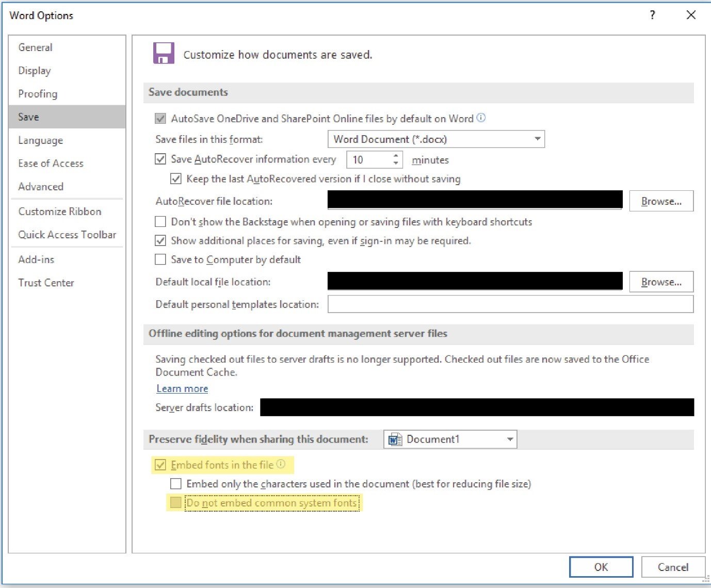The height and width of the screenshot is (588, 711).
Task: Click the Learn more link
Action: (182, 388)
